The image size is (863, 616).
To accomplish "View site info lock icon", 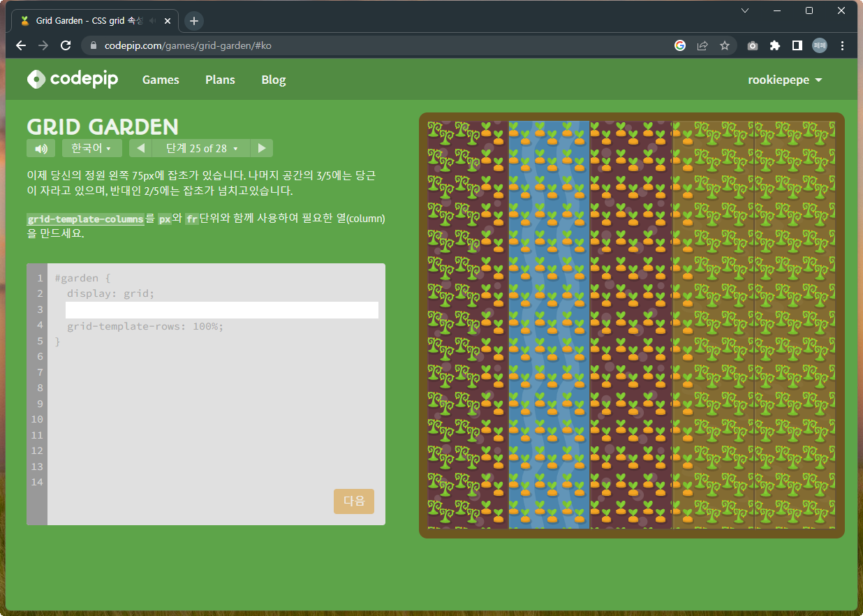I will point(94,45).
